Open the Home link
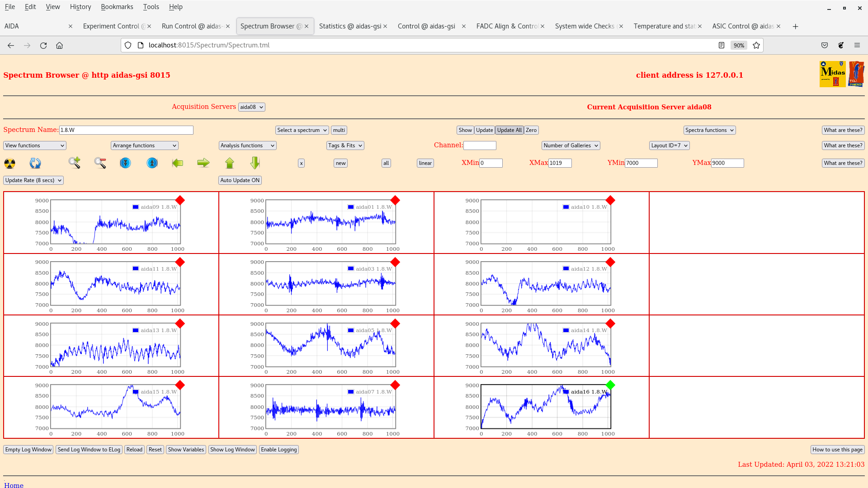The width and height of the screenshot is (868, 488). pos(14,485)
